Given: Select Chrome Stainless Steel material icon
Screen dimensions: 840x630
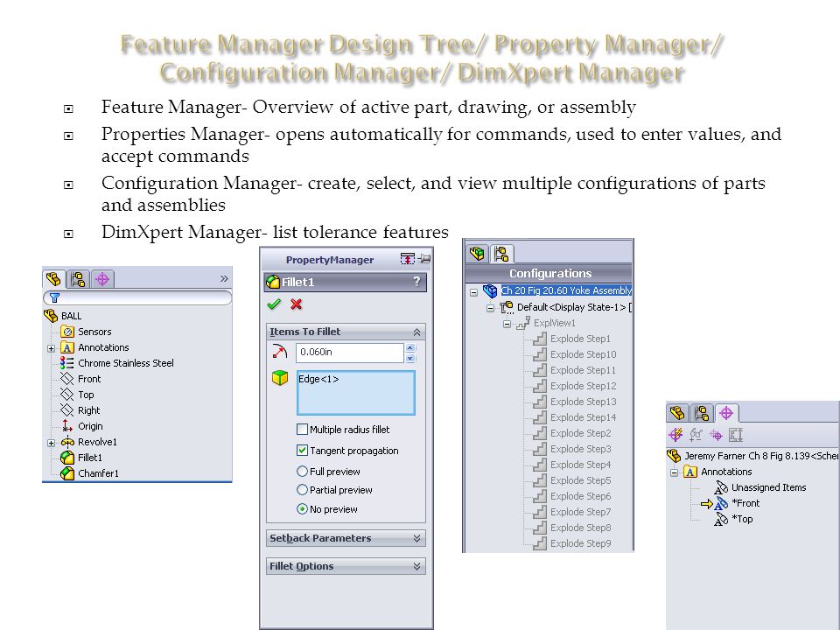Looking at the screenshot, I should coord(67,363).
